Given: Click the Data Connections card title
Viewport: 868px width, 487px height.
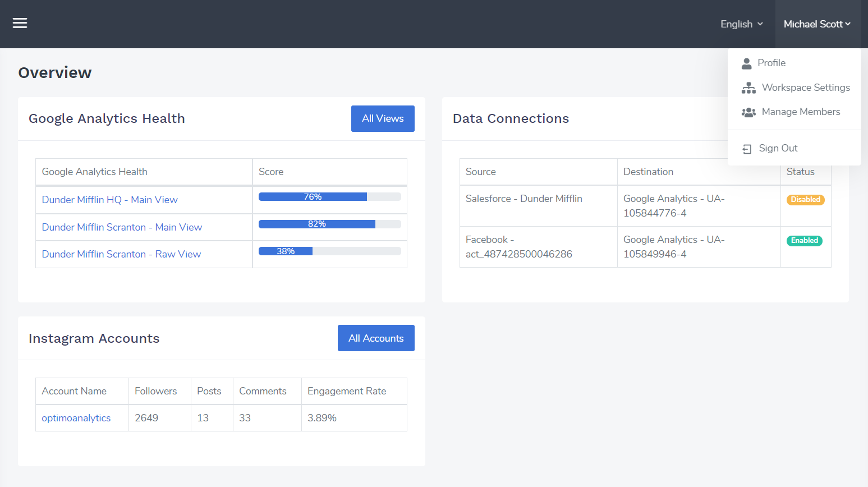Looking at the screenshot, I should 511,118.
